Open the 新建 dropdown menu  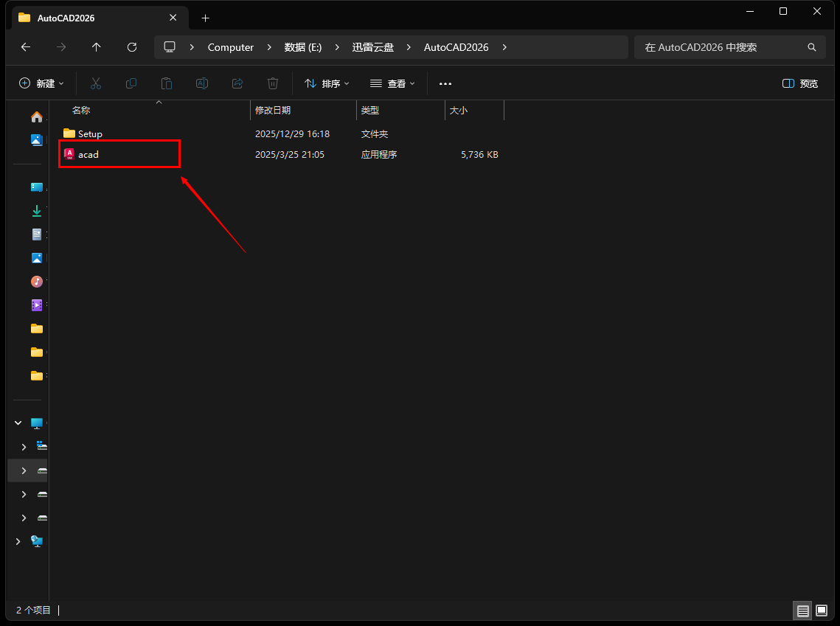pos(42,84)
